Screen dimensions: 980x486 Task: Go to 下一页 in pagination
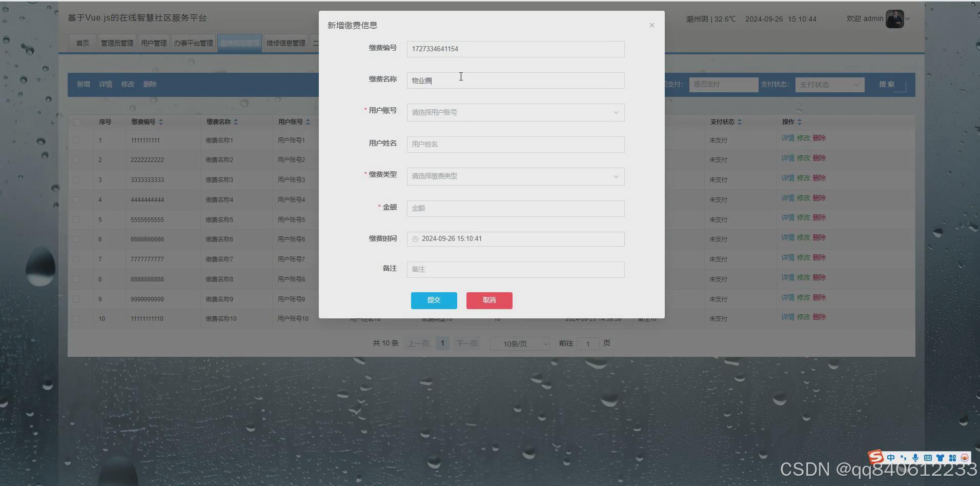point(467,343)
